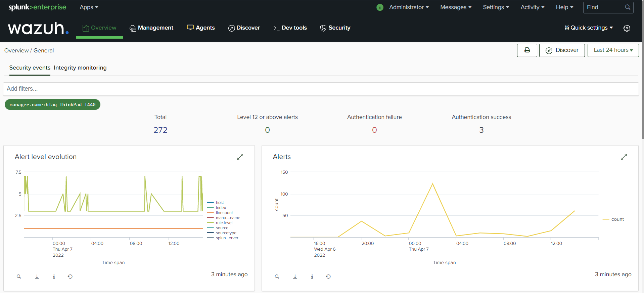This screenshot has height=293, width=644.
Task: Open search for the Alert level evolution panel
Action: coord(19,277)
